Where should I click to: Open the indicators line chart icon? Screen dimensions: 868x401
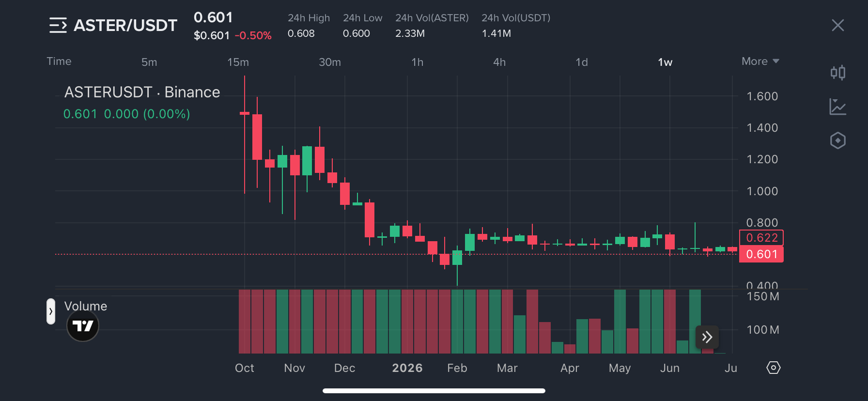pos(837,107)
